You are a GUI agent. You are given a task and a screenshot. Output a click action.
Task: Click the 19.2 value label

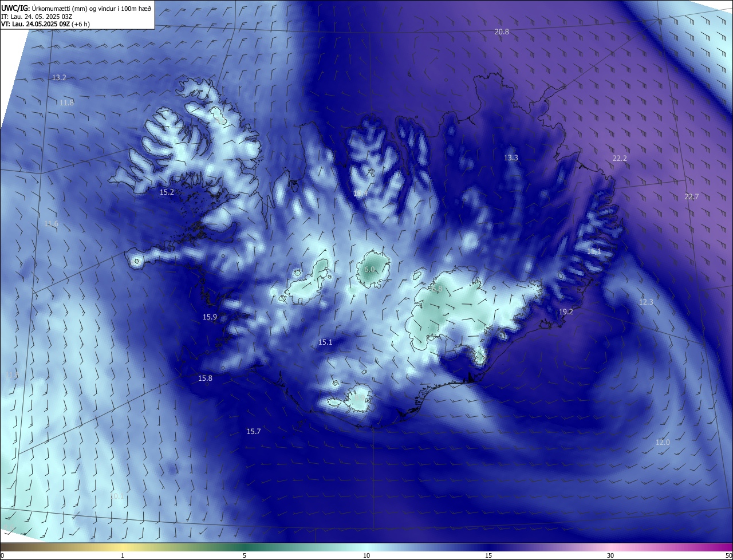pyautogui.click(x=566, y=312)
